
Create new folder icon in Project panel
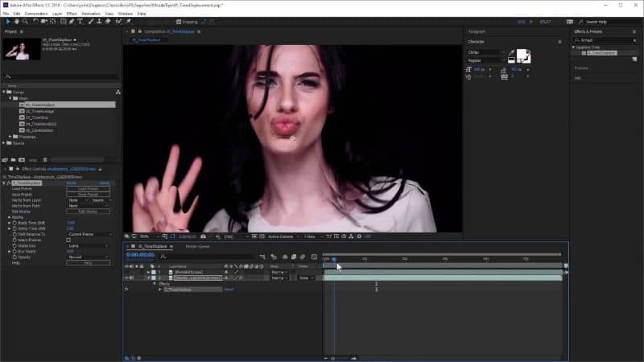(x=13, y=159)
